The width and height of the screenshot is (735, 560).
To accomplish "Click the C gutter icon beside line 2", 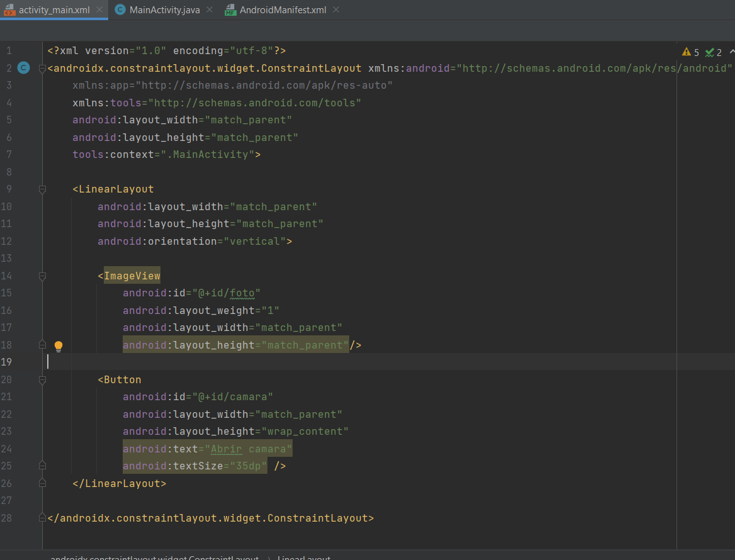I will pos(23,68).
